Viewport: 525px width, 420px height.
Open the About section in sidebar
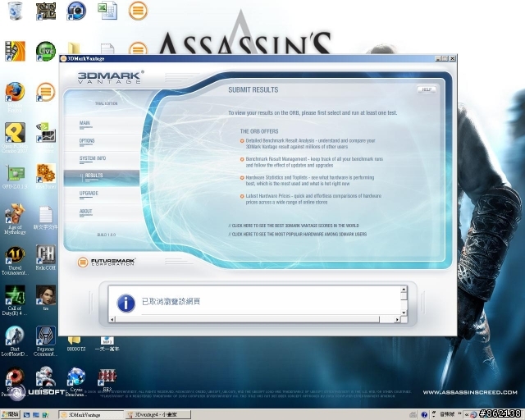tap(85, 212)
